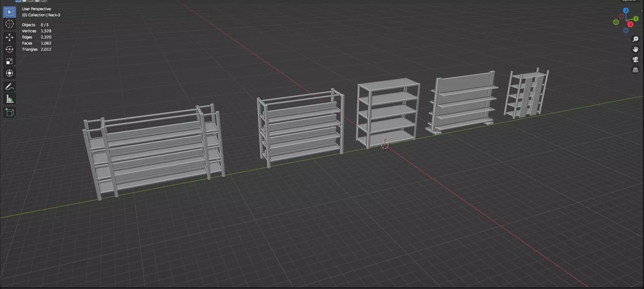This screenshot has height=289, width=644.
Task: Snap view to negative Z axis circle
Action: click(x=626, y=31)
